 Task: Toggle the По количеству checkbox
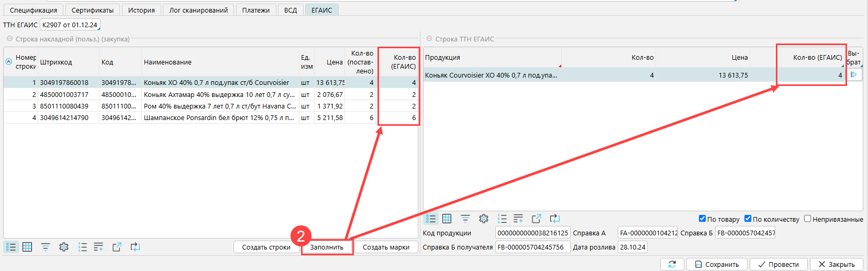point(748,219)
